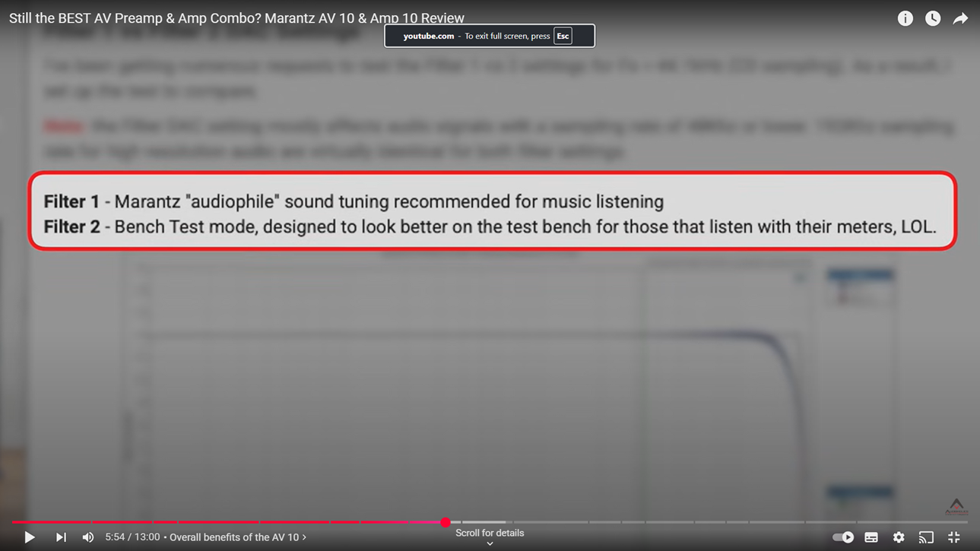Skip to the next video
Viewport: 980px width, 551px height.
pyautogui.click(x=61, y=537)
